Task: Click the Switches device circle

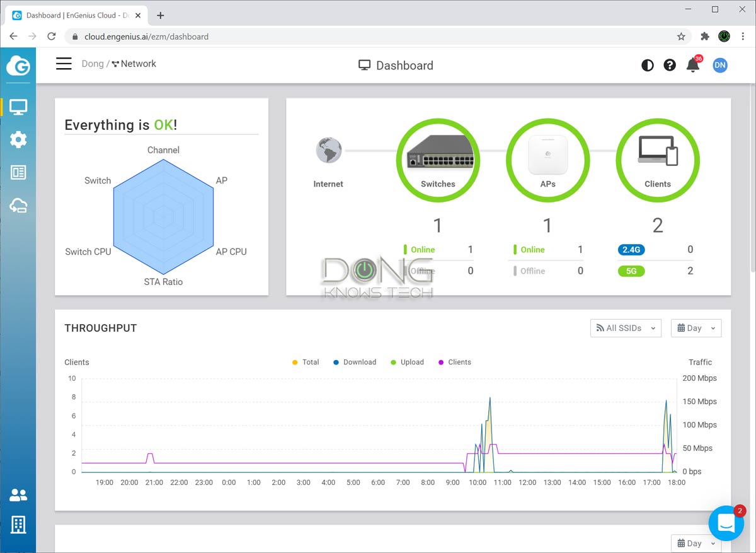Action: point(438,161)
